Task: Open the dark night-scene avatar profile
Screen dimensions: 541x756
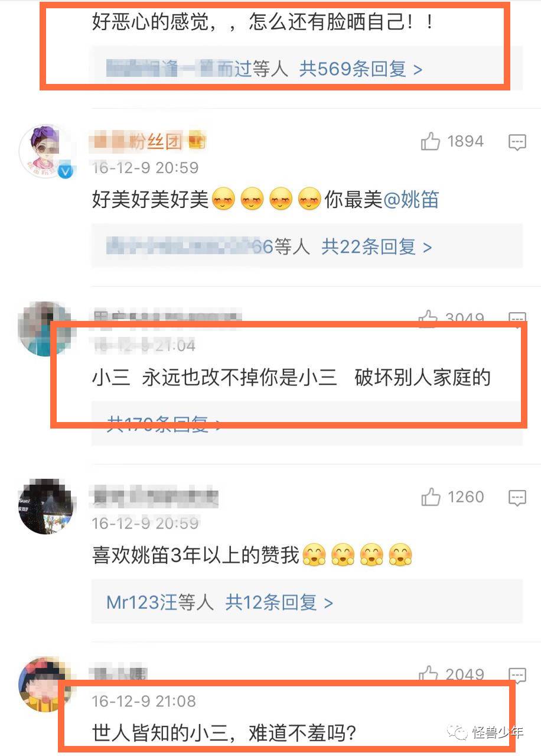Action: [46, 507]
